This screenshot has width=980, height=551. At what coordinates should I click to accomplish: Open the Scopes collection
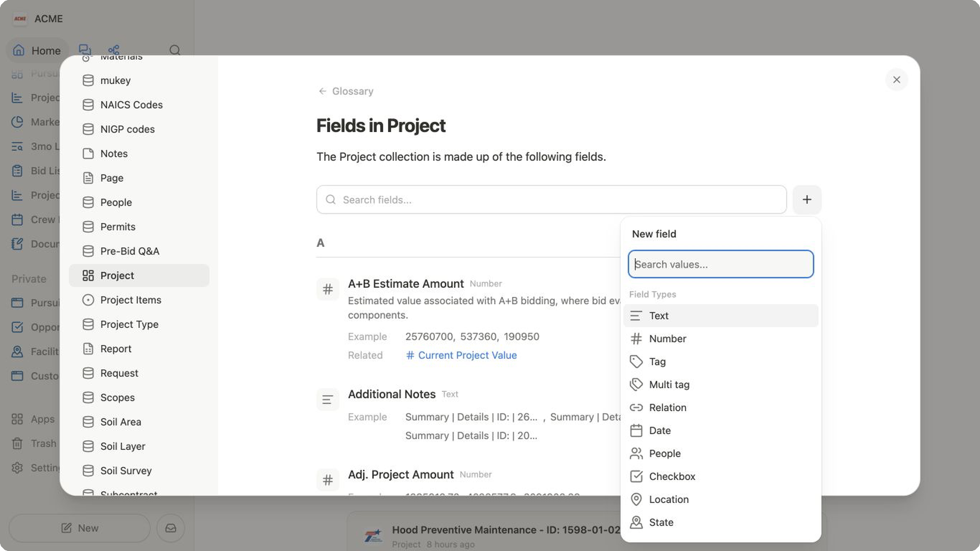[139, 398]
